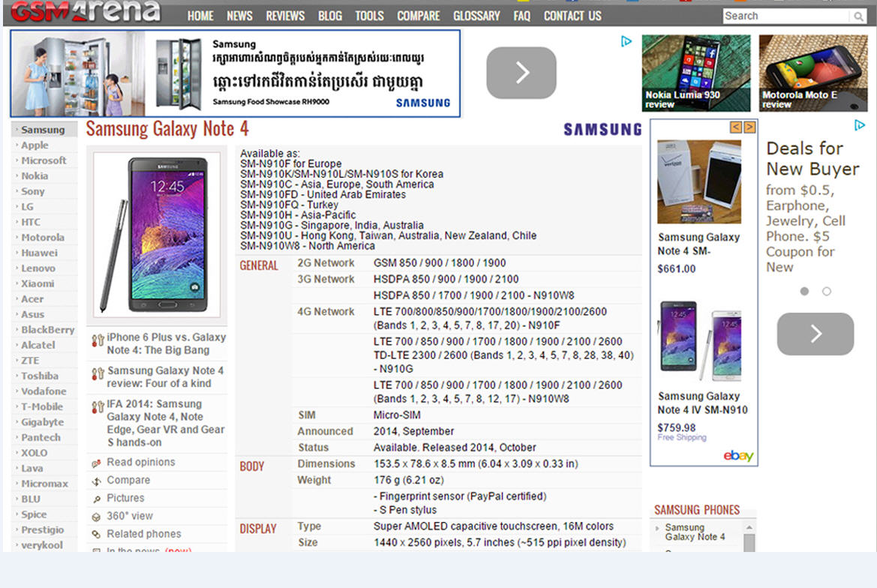Open the GLOSSARY menu item
The image size is (877, 588).
(476, 16)
